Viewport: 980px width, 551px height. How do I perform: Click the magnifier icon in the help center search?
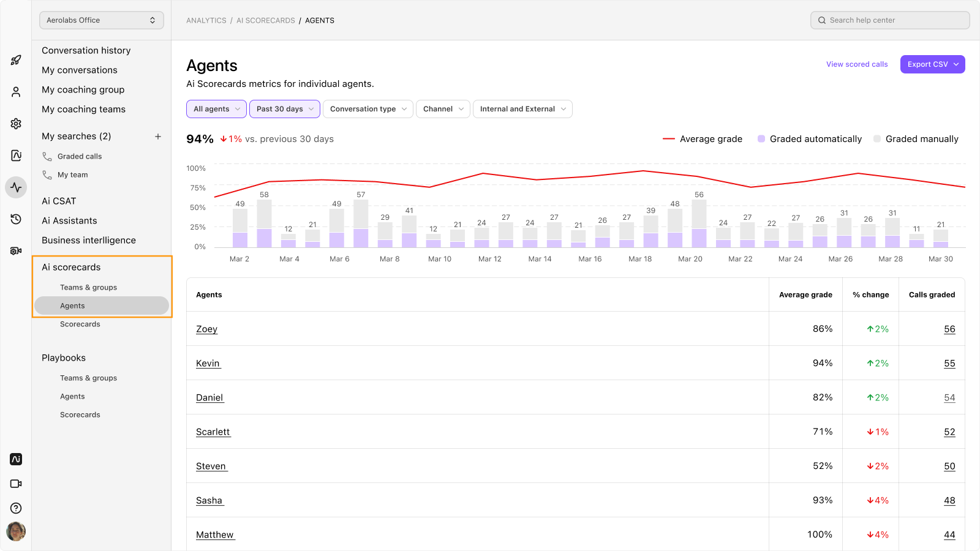pyautogui.click(x=822, y=20)
